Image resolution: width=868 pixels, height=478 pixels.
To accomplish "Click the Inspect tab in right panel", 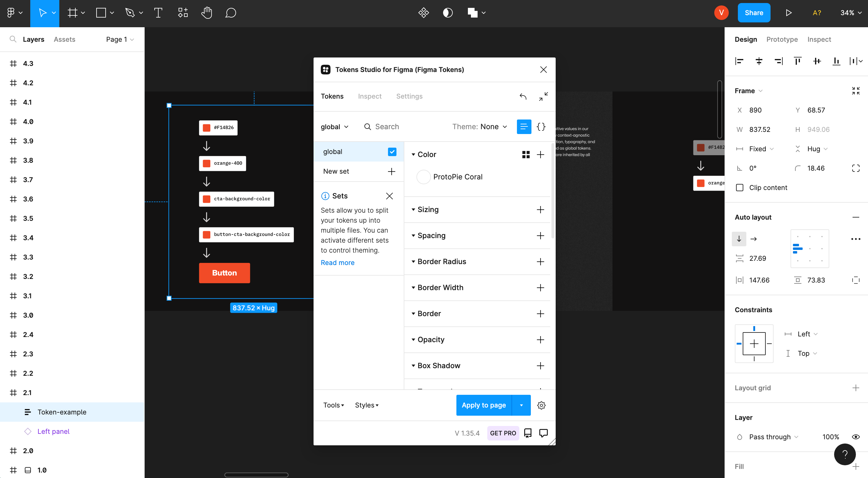I will coord(819,39).
